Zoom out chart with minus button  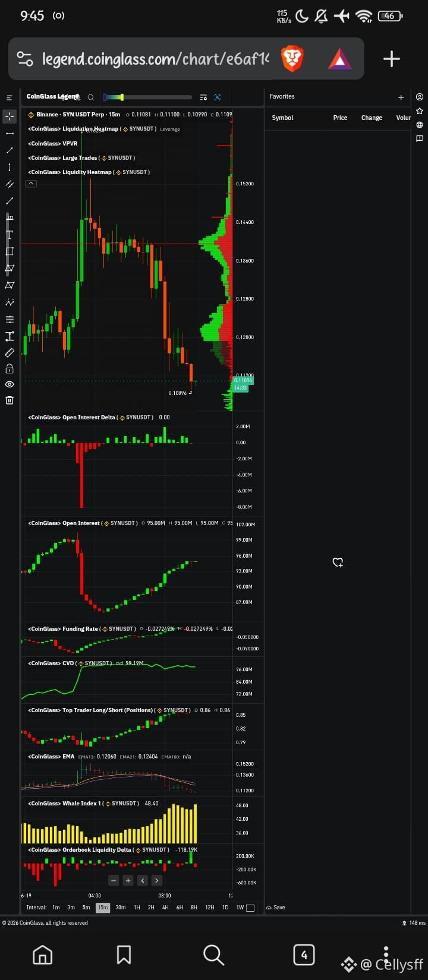click(114, 880)
